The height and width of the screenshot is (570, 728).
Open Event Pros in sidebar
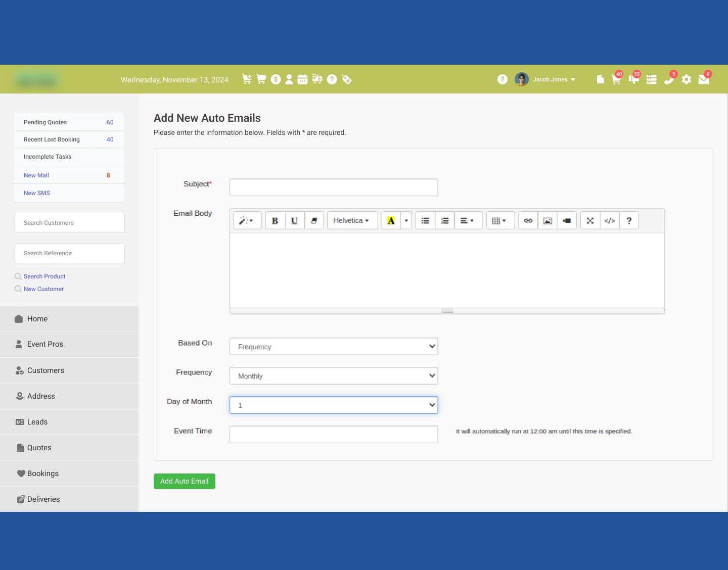[x=69, y=344]
